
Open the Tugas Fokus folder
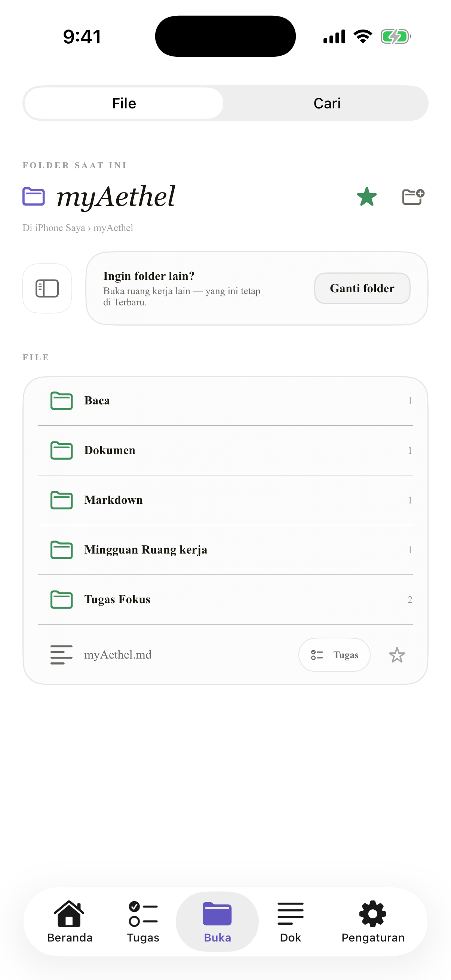[225, 599]
